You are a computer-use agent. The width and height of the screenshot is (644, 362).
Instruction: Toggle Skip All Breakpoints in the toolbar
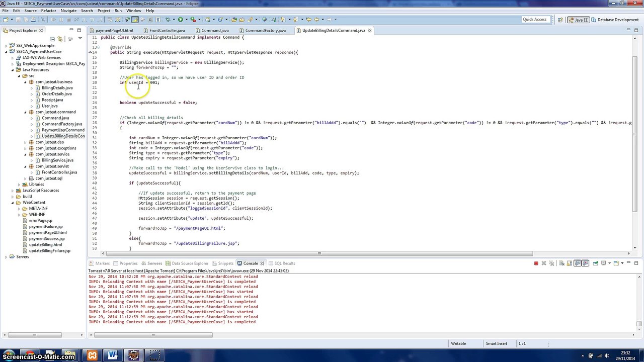pyautogui.click(x=42, y=20)
